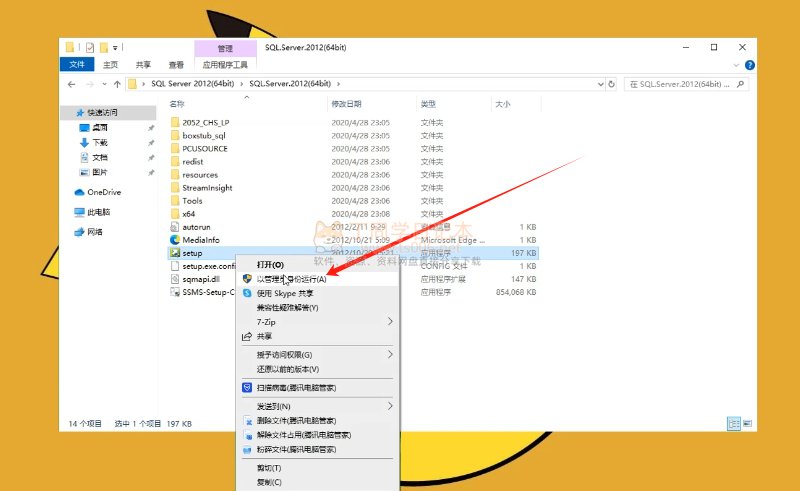Choose 扫描病毒(腾讯电脑管家) menu entry
The image size is (800, 491).
[x=319, y=388]
